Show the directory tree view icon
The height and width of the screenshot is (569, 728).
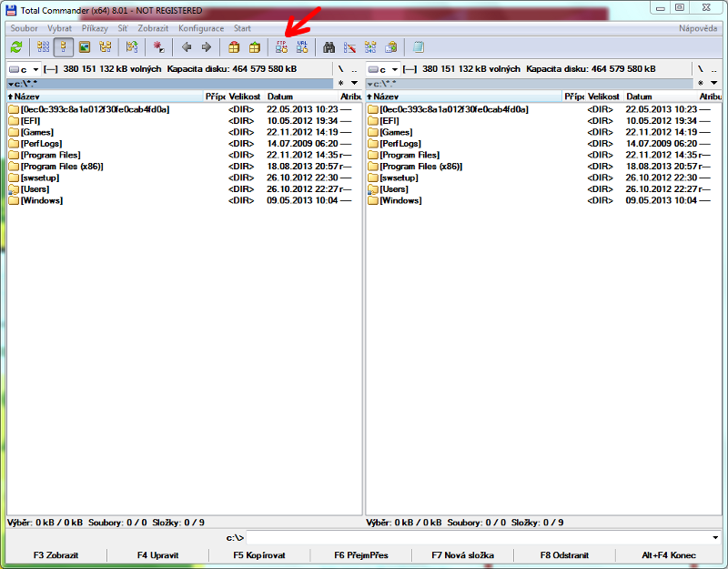pyautogui.click(x=106, y=47)
